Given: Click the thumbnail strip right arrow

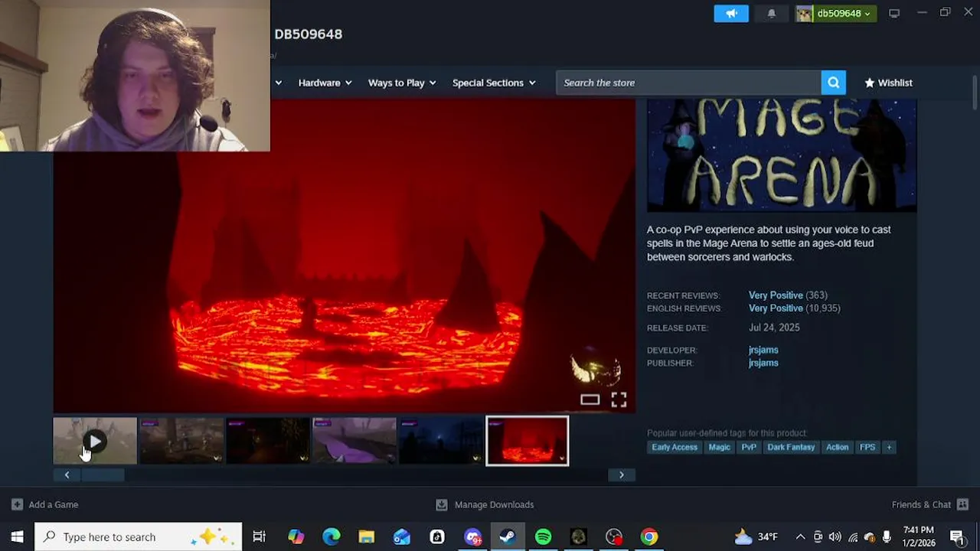Looking at the screenshot, I should tap(621, 475).
